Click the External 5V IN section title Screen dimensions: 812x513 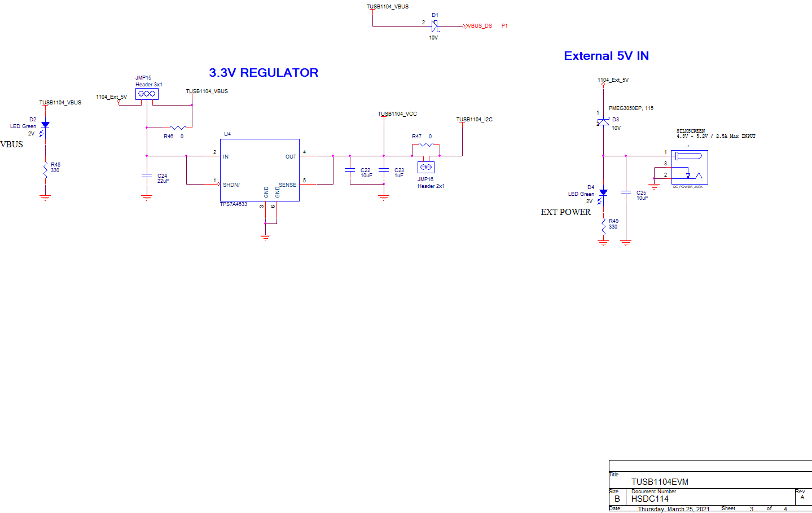(606, 55)
